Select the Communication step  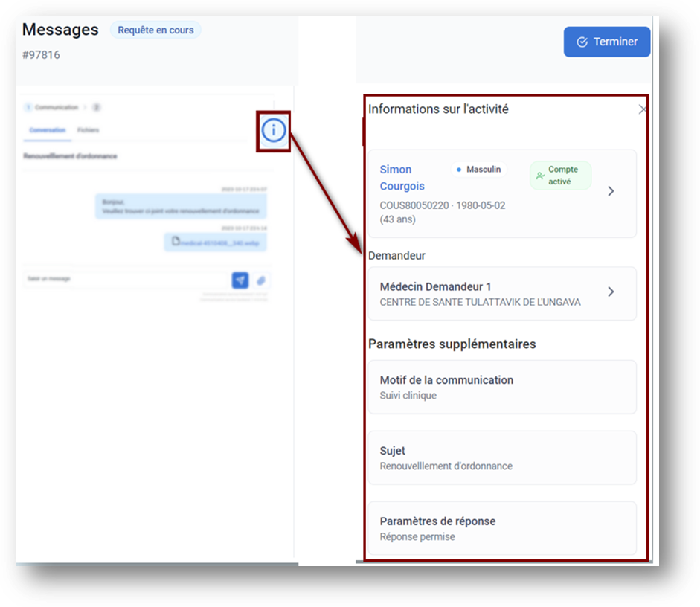tap(52, 107)
